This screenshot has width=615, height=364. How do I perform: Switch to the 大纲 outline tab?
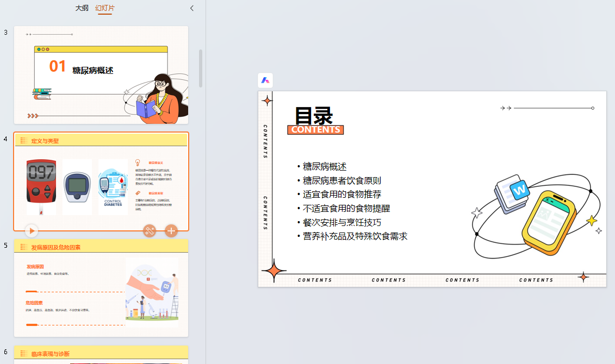pyautogui.click(x=82, y=8)
